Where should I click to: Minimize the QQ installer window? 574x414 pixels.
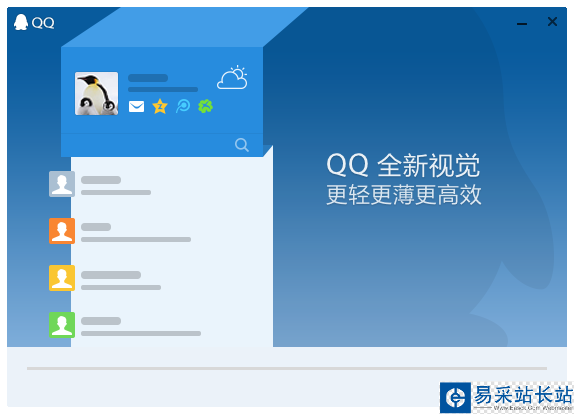pos(522,23)
